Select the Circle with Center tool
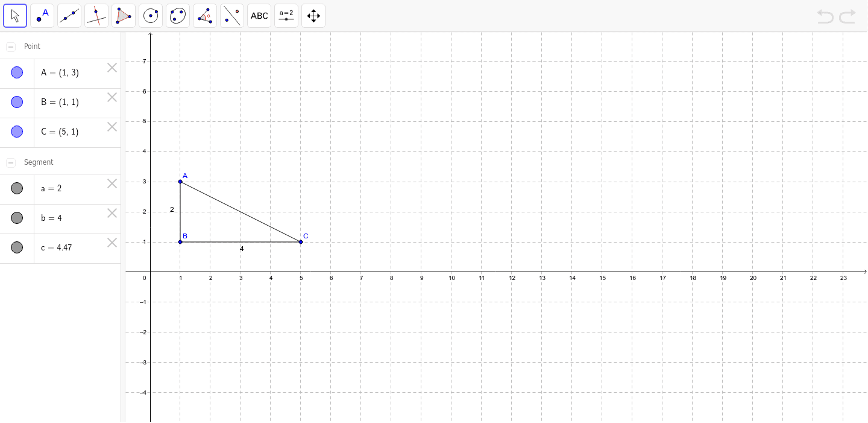The width and height of the screenshot is (868, 423). [150, 15]
